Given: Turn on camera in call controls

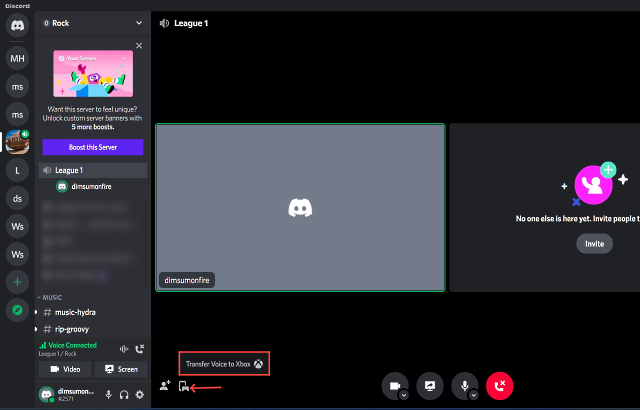Looking at the screenshot, I should coord(394,386).
